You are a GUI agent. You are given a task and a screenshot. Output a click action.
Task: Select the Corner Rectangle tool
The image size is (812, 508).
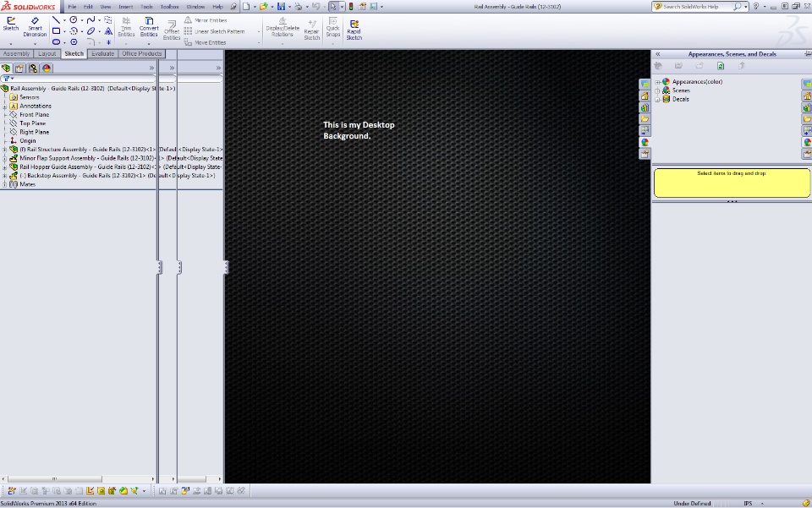click(56, 31)
